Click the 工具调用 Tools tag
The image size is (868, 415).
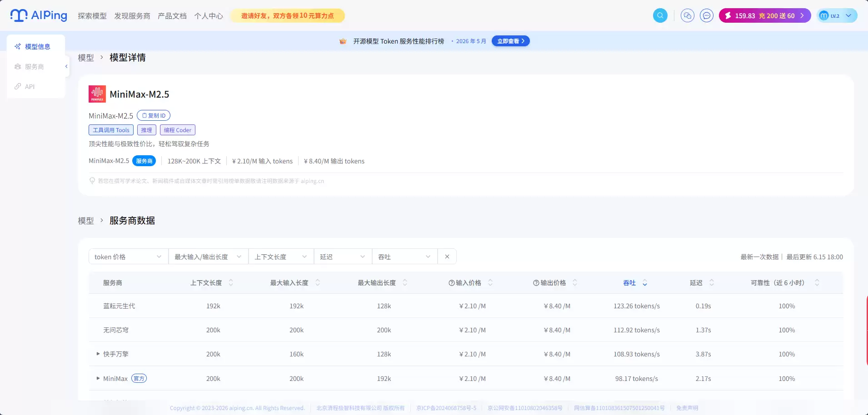point(111,130)
